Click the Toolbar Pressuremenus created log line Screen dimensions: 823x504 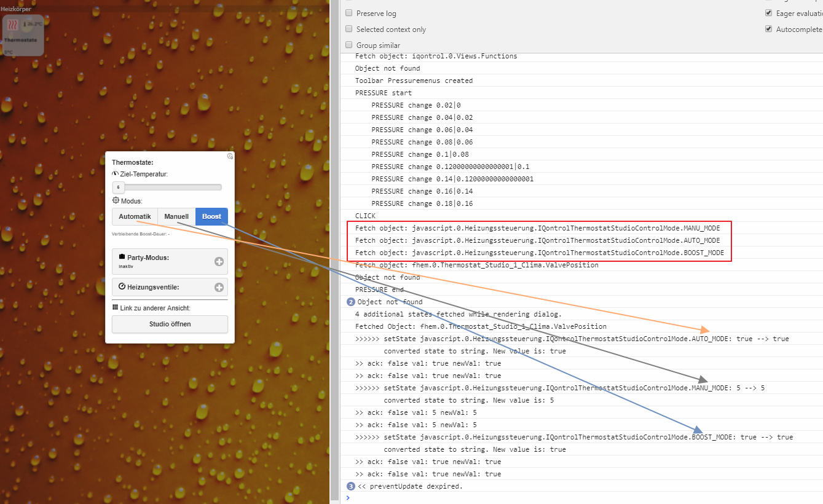[x=414, y=81]
